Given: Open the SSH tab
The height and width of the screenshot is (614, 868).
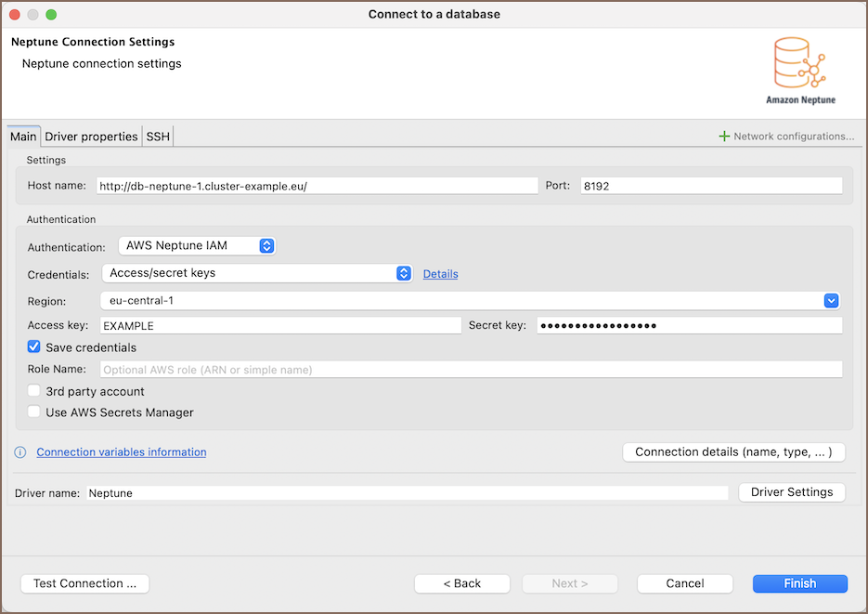Looking at the screenshot, I should click(x=158, y=137).
